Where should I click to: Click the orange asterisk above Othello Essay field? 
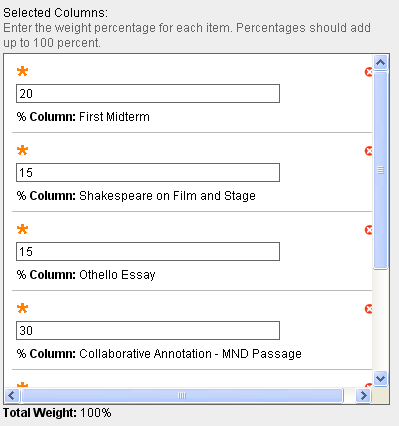point(22,229)
